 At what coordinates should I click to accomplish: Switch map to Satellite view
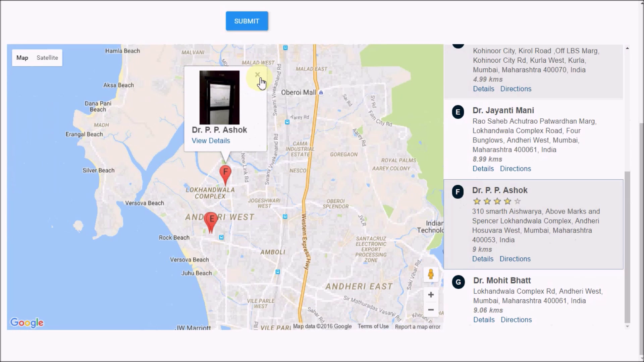coord(47,58)
